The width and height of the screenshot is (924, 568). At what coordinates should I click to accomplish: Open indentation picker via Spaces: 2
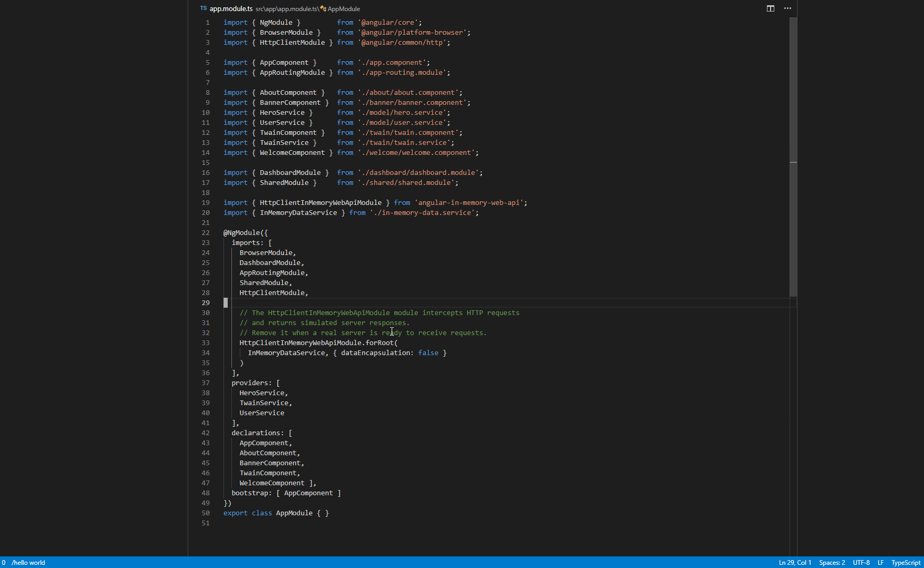click(832, 562)
